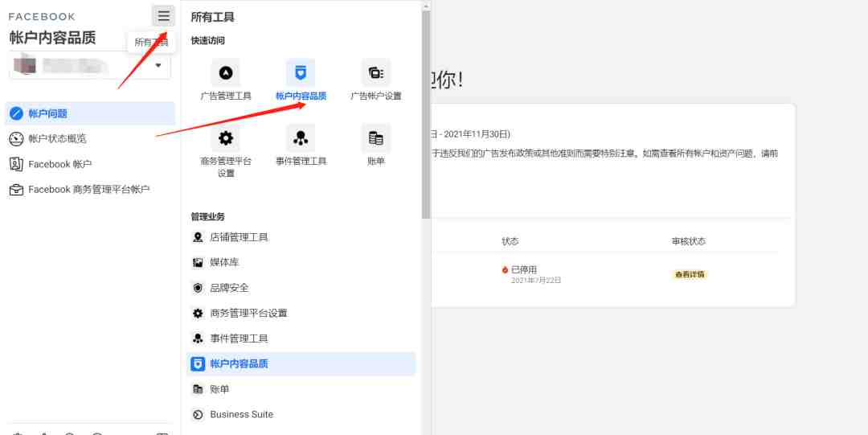Viewport: 868px width, 435px height.
Task: Click the Business Suite list icon
Action: pos(198,415)
